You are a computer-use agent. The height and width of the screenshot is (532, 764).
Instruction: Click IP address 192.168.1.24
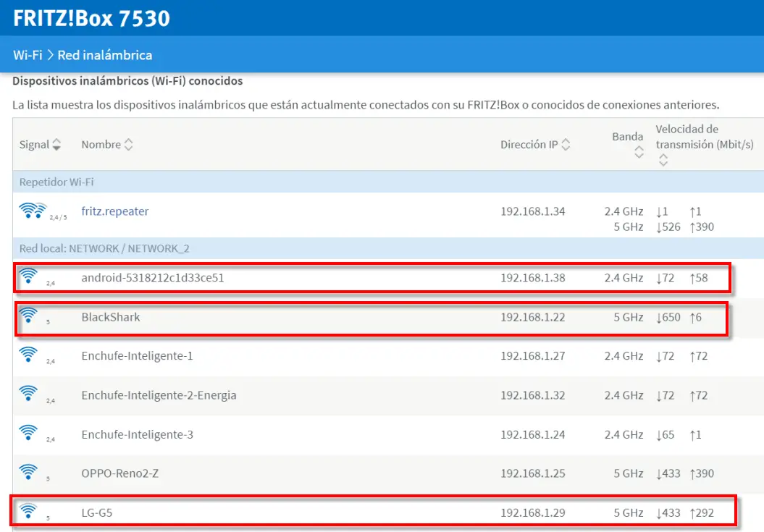pyautogui.click(x=532, y=434)
